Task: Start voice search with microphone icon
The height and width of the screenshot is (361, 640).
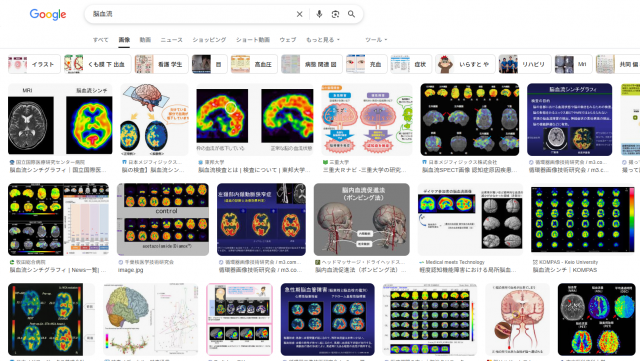Action: [319, 14]
